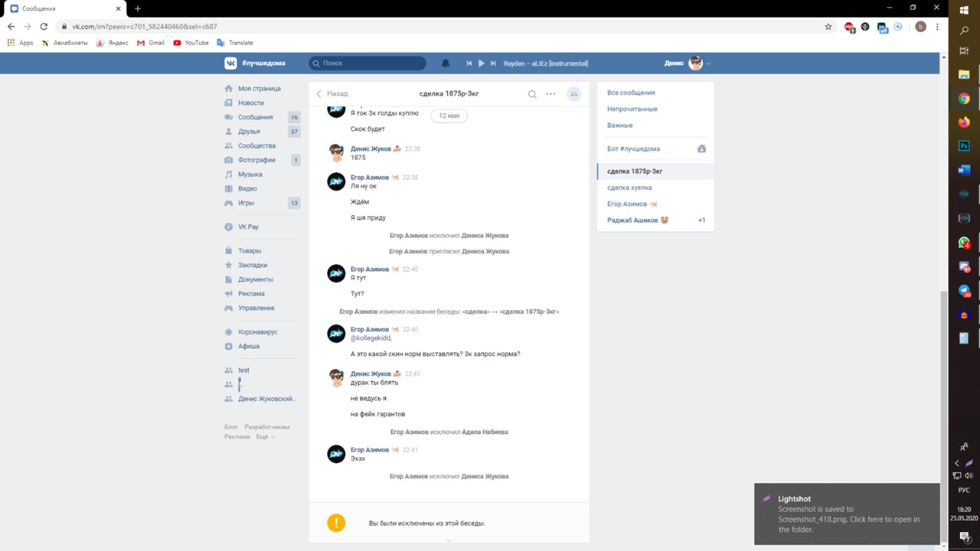Open Сообщения in the left sidebar

[x=255, y=117]
